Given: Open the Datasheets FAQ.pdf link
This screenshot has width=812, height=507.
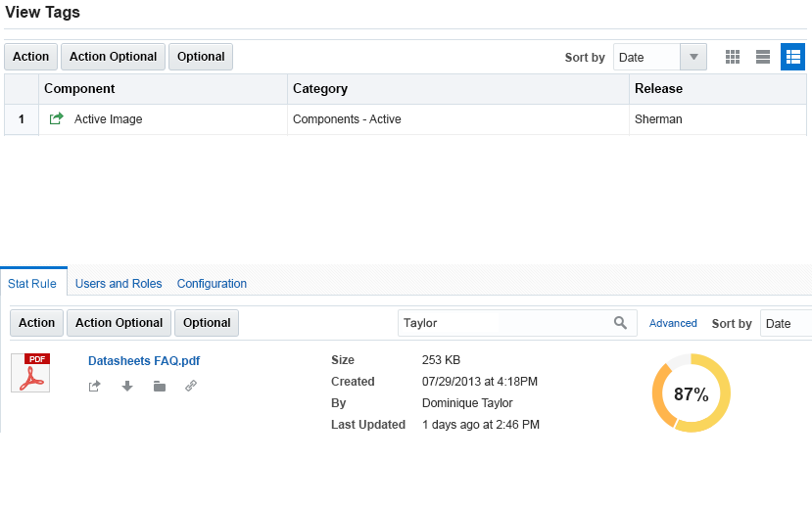Looking at the screenshot, I should (144, 361).
